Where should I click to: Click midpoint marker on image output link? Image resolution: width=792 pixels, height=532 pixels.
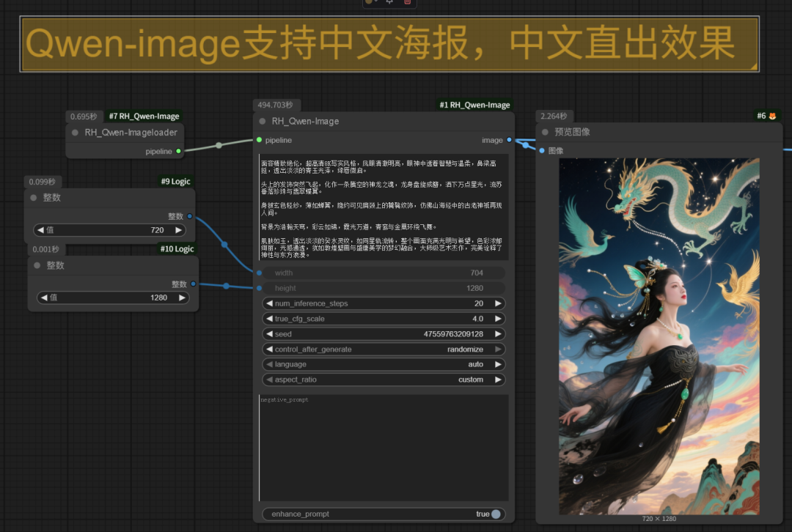(526, 145)
